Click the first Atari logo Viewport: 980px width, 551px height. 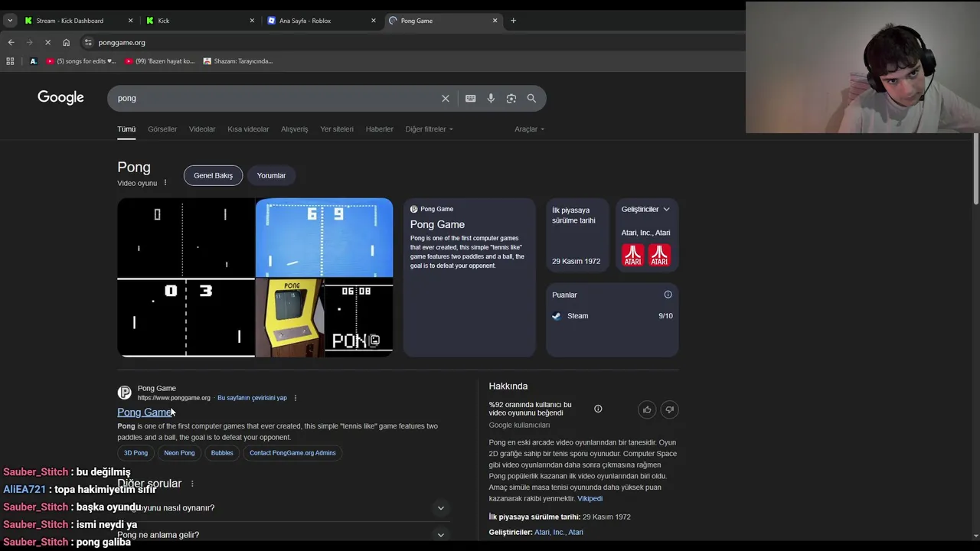(x=633, y=256)
